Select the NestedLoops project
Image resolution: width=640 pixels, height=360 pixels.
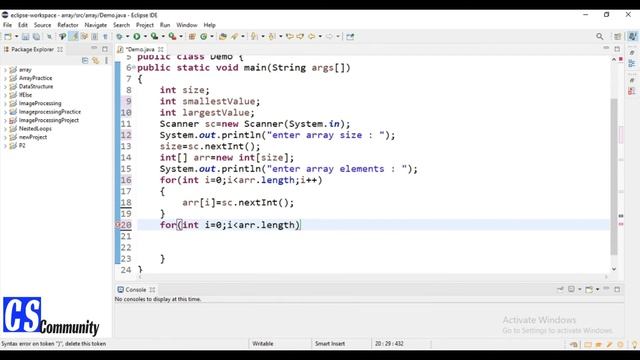click(35, 129)
